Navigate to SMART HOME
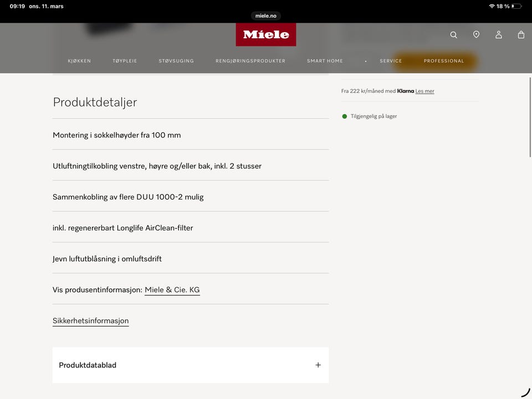The width and height of the screenshot is (532, 399). click(x=325, y=60)
